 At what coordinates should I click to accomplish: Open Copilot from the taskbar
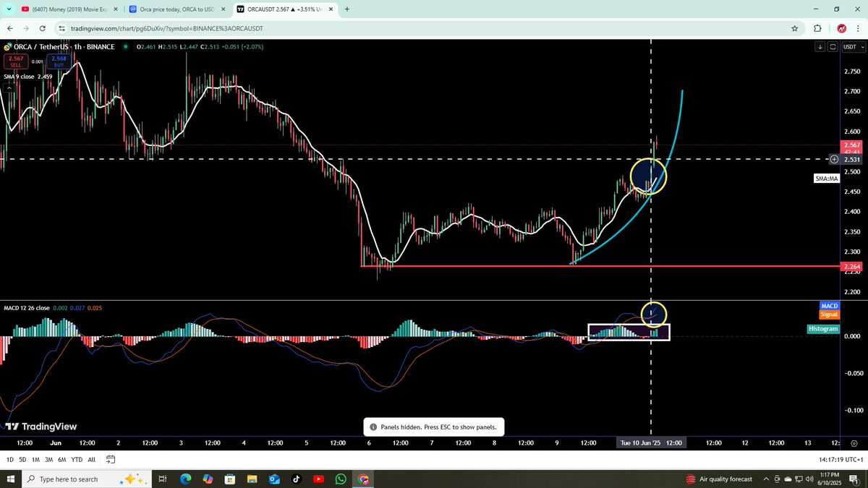click(x=208, y=479)
